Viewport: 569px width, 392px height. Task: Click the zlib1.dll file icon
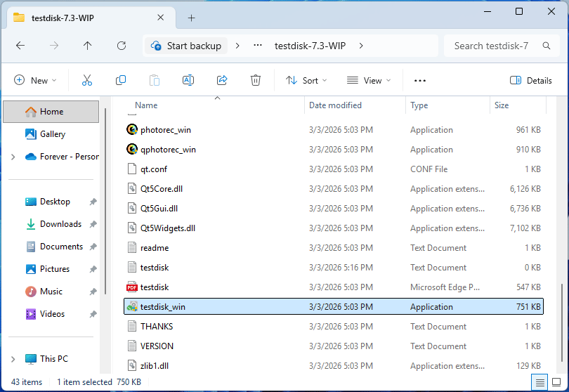(x=132, y=365)
